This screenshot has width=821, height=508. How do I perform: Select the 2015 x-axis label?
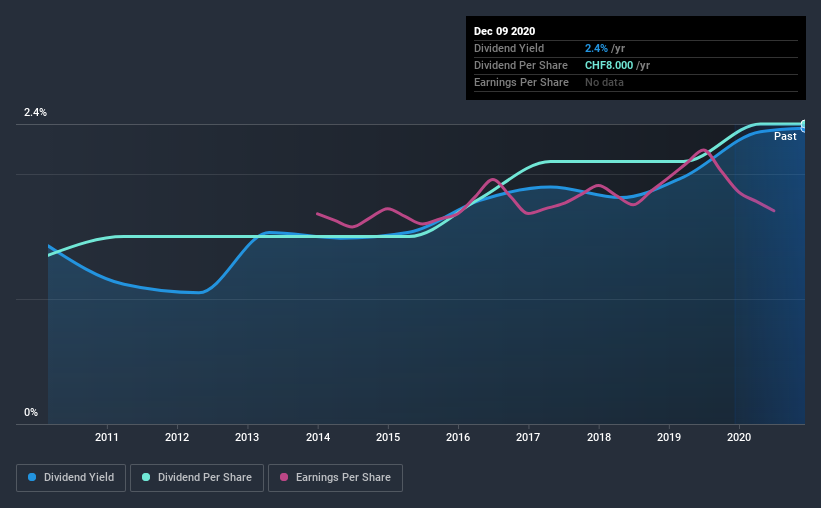point(388,437)
